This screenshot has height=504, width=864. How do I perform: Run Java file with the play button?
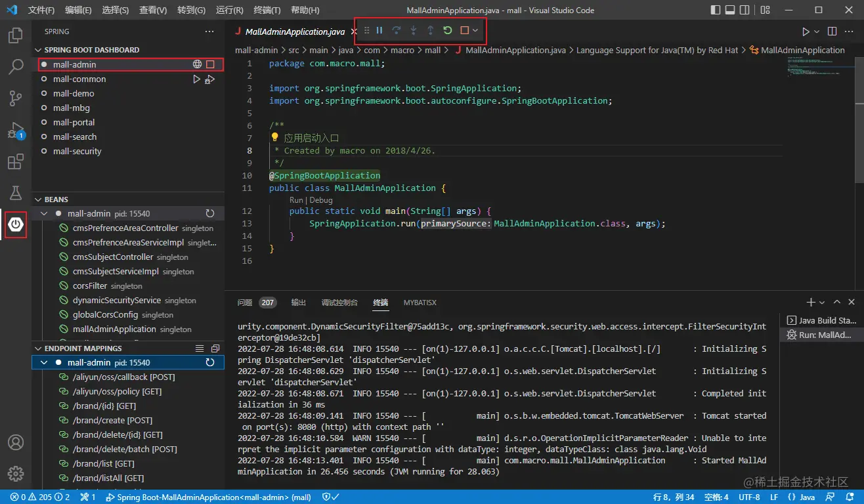coord(806,31)
